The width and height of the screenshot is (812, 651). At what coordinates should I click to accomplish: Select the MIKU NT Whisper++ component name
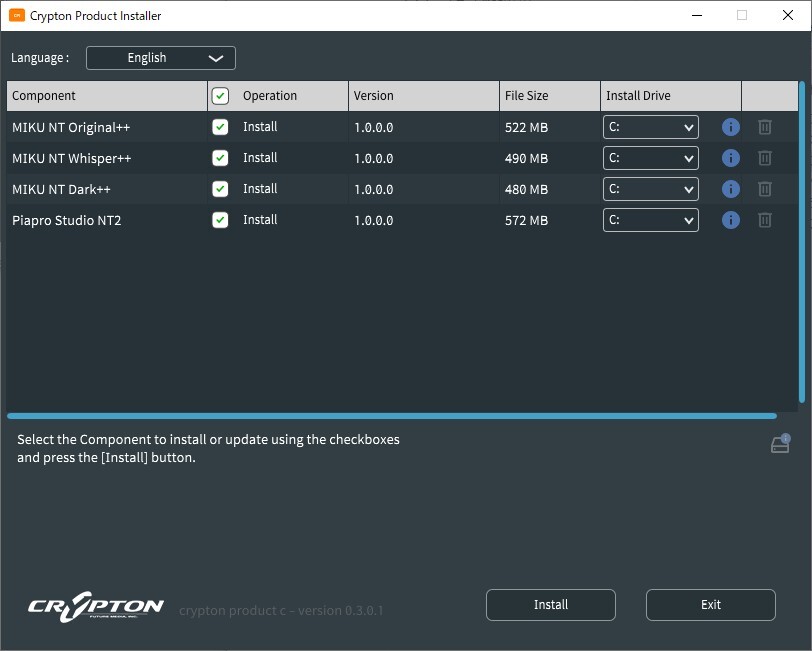(71, 158)
